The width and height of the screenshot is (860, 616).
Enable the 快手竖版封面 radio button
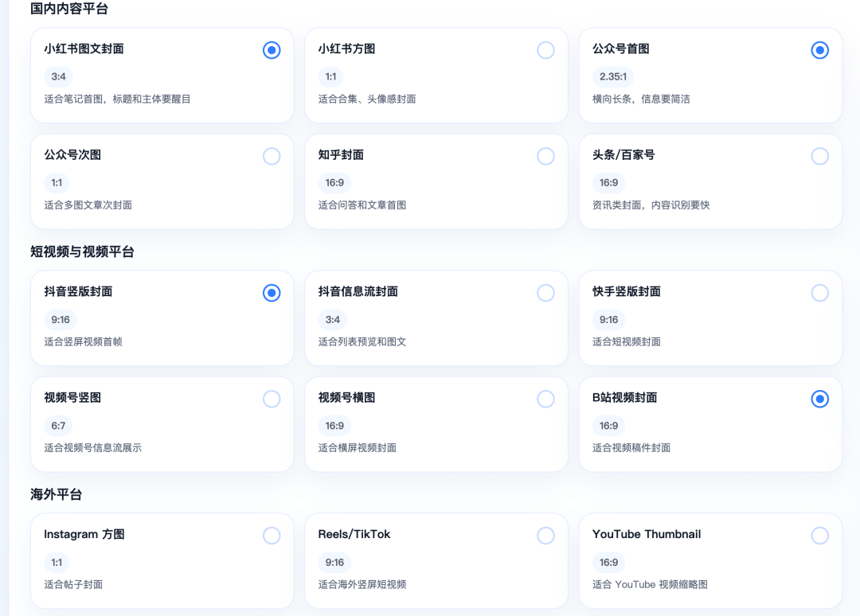point(820,293)
